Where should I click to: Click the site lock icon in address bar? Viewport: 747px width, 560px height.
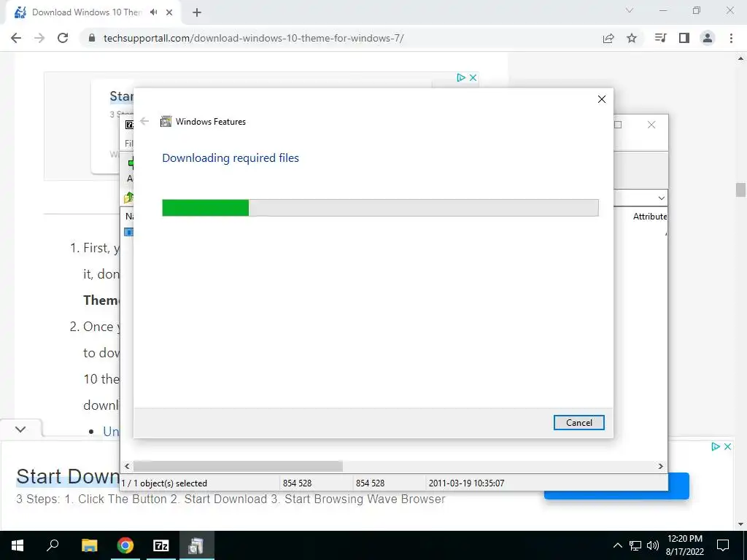point(92,38)
